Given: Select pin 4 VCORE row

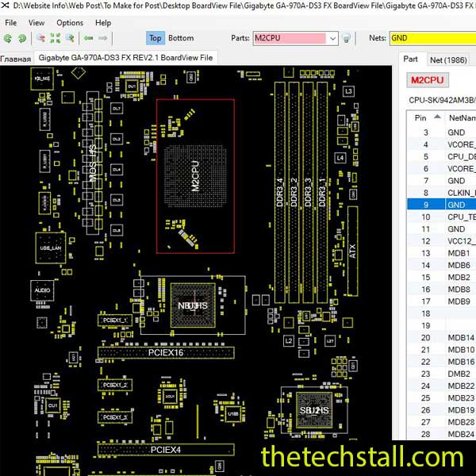Looking at the screenshot, I should [442, 144].
